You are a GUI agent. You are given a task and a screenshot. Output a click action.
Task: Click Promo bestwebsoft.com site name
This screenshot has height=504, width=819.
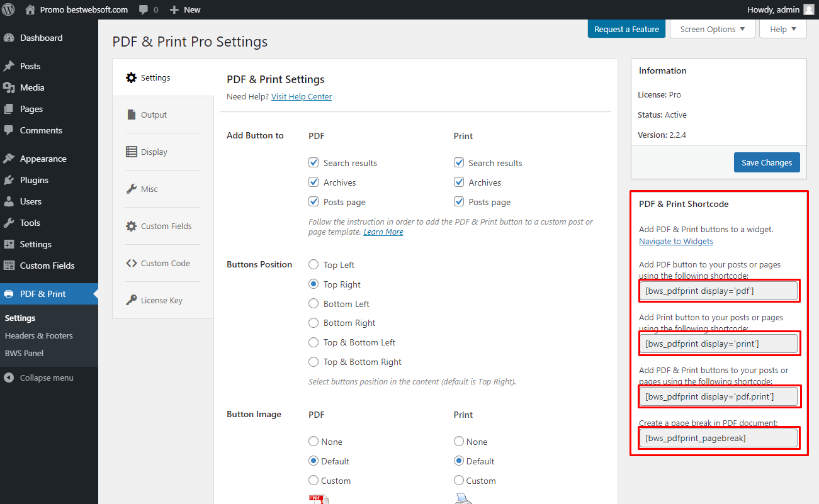[84, 9]
